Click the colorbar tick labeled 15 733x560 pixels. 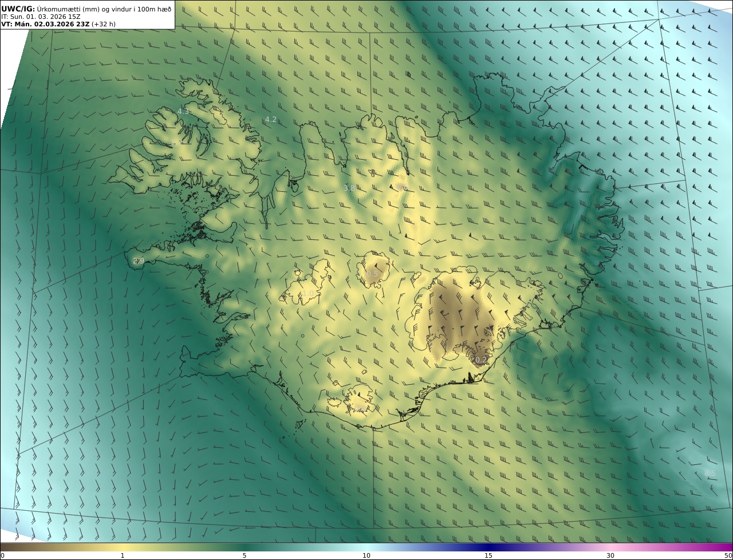pos(488,555)
